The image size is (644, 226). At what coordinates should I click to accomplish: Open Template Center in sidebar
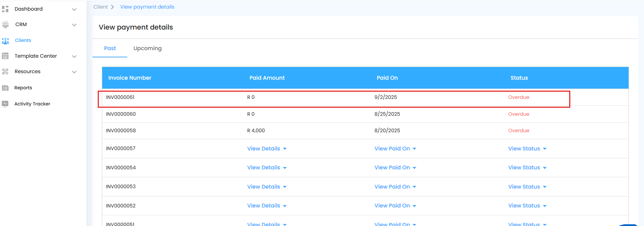pyautogui.click(x=36, y=56)
